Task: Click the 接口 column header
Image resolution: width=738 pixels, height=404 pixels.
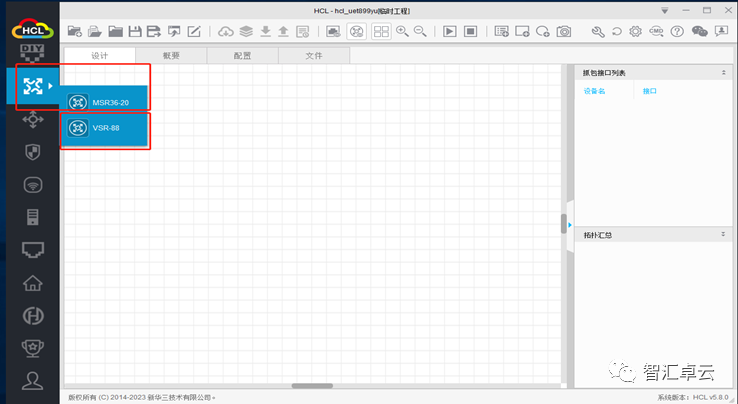Action: coord(650,91)
